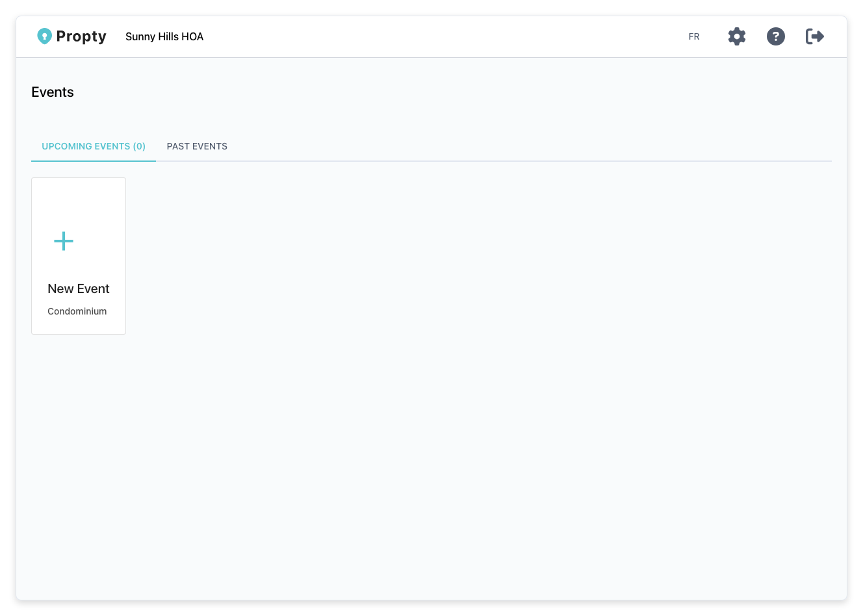Sign out using the exit icon
Image resolution: width=863 pixels, height=616 pixels.
pyautogui.click(x=814, y=36)
